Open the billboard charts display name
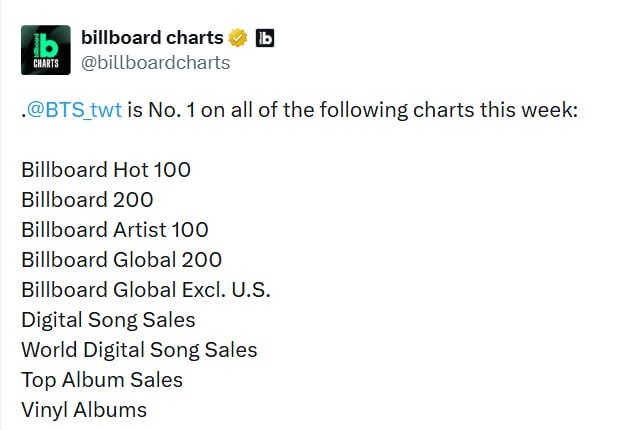Image resolution: width=624 pixels, height=430 pixels. [152, 38]
